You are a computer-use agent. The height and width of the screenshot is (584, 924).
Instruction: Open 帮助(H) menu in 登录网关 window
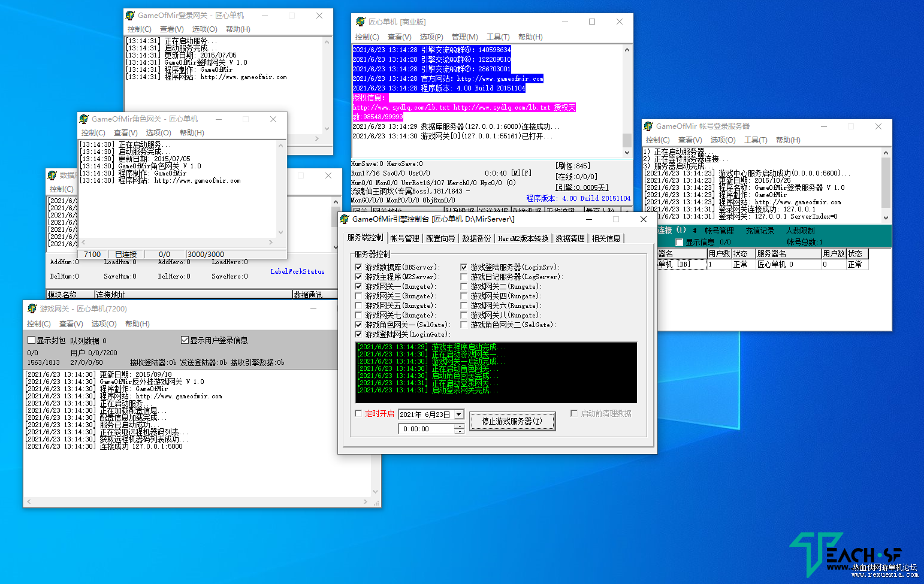(x=238, y=29)
